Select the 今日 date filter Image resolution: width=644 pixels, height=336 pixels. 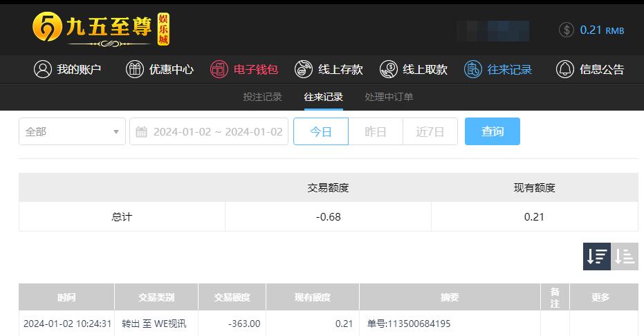pyautogui.click(x=321, y=131)
